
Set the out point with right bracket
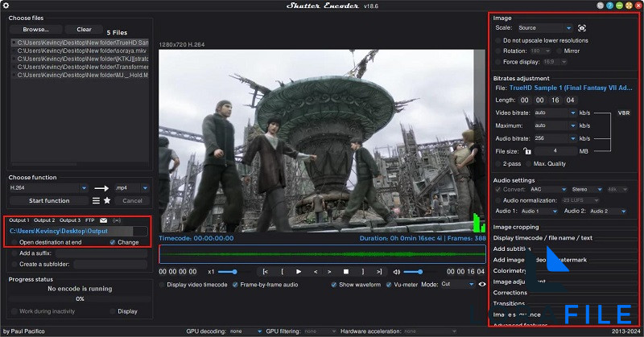pyautogui.click(x=363, y=271)
